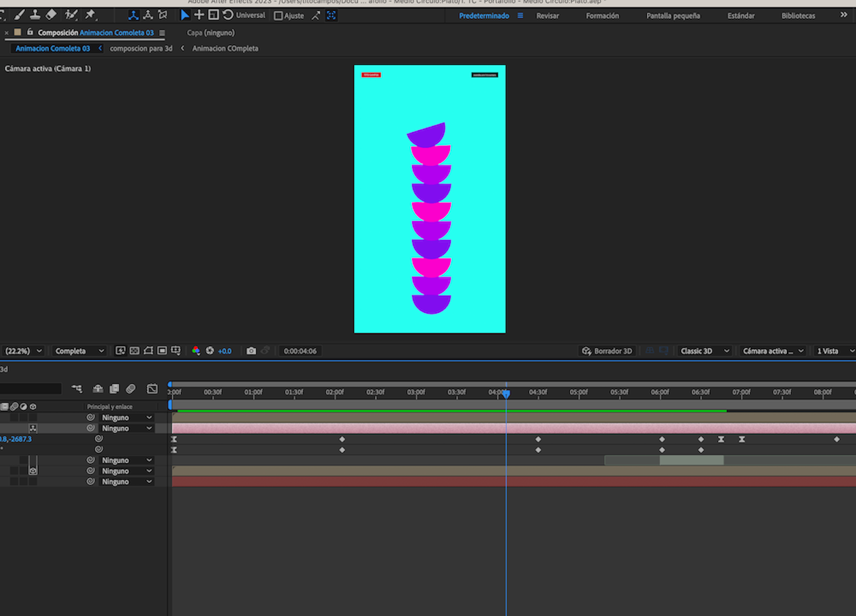Click the snap edges extension icon
This screenshot has width=856, height=616.
tap(316, 15)
